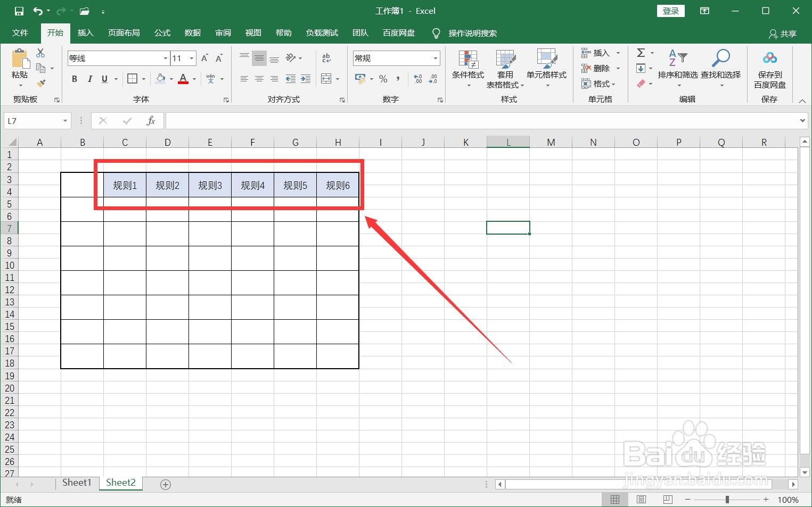The height and width of the screenshot is (507, 812).
Task: Toggle Underline formatting
Action: click(x=104, y=79)
